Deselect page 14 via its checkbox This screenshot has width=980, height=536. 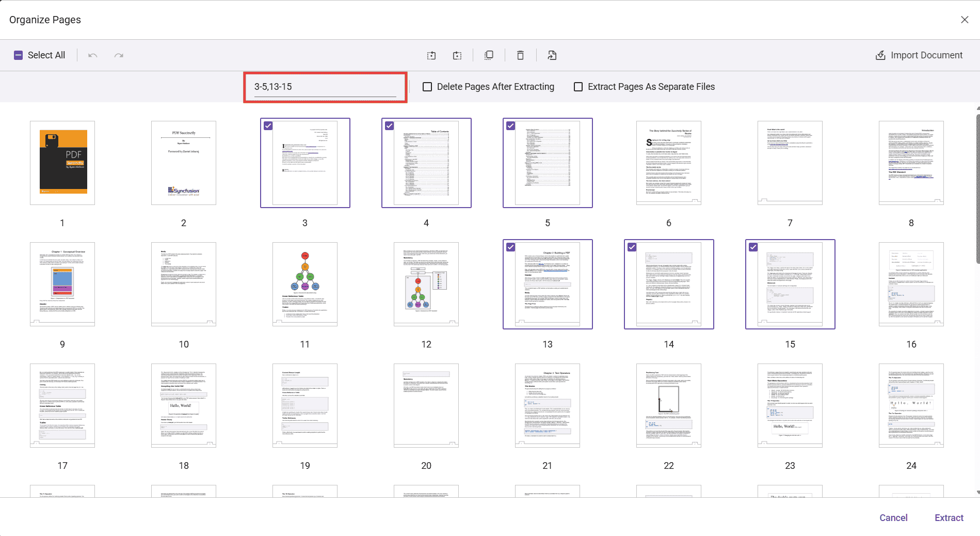(632, 247)
